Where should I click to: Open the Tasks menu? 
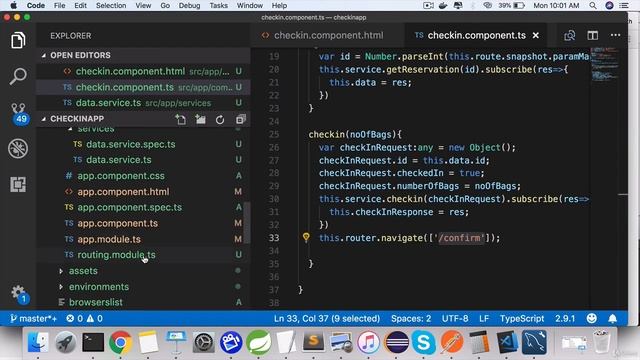218,5
